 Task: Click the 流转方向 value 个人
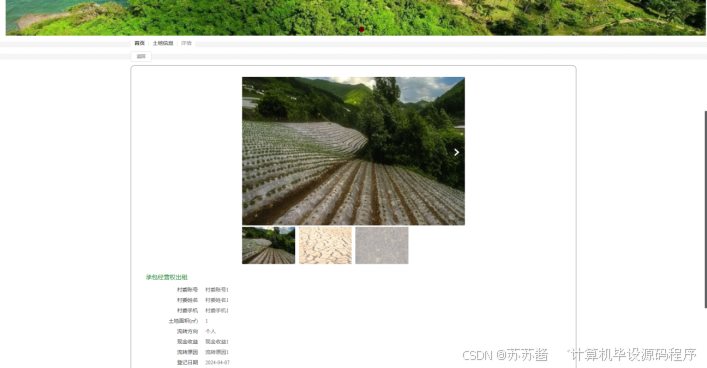[x=211, y=331]
